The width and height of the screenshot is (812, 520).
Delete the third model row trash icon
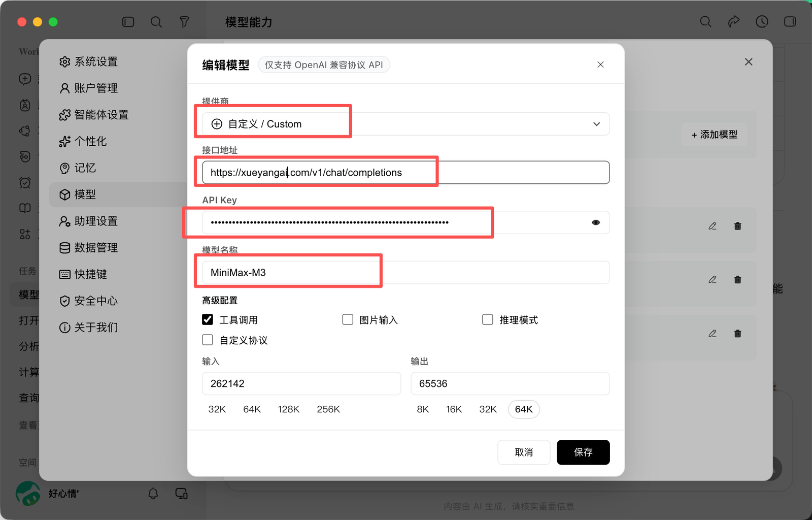(738, 334)
